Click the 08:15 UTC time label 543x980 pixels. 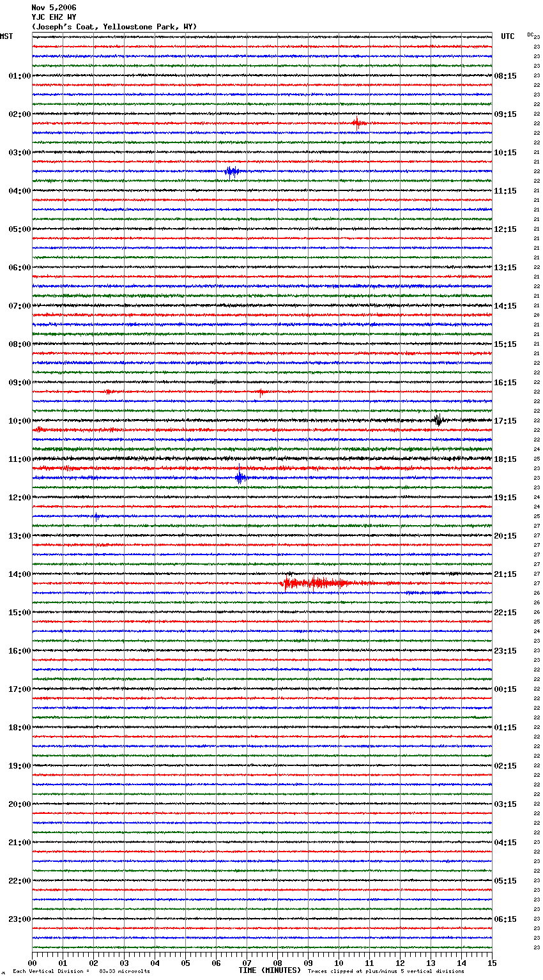tap(505, 76)
